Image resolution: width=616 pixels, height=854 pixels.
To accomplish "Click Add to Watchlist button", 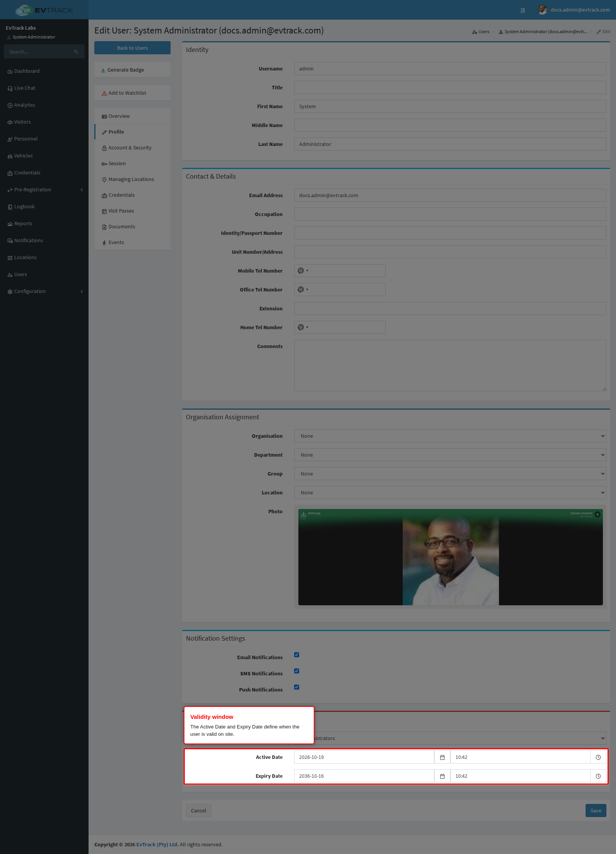I will click(132, 93).
